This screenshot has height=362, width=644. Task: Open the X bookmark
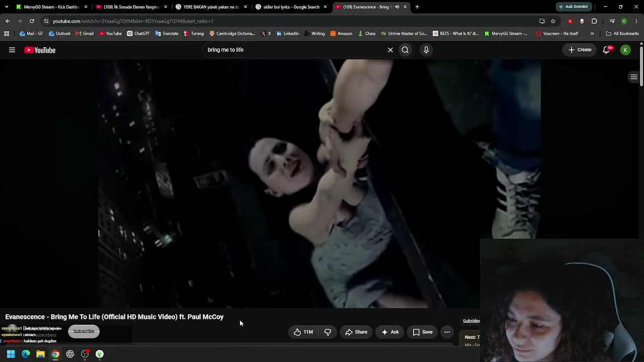[266, 34]
